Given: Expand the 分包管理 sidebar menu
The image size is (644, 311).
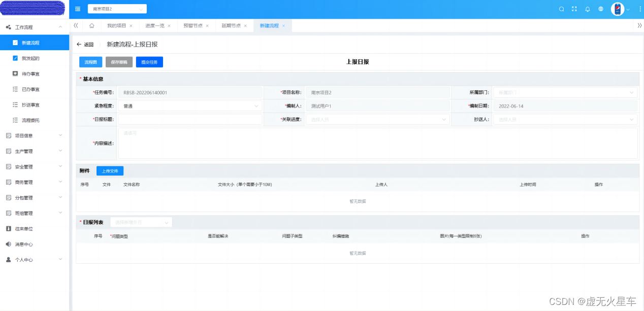Looking at the screenshot, I should pyautogui.click(x=35, y=197).
